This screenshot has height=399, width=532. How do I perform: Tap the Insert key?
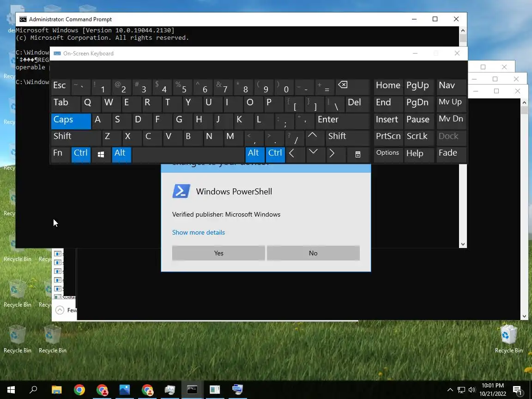(x=388, y=121)
